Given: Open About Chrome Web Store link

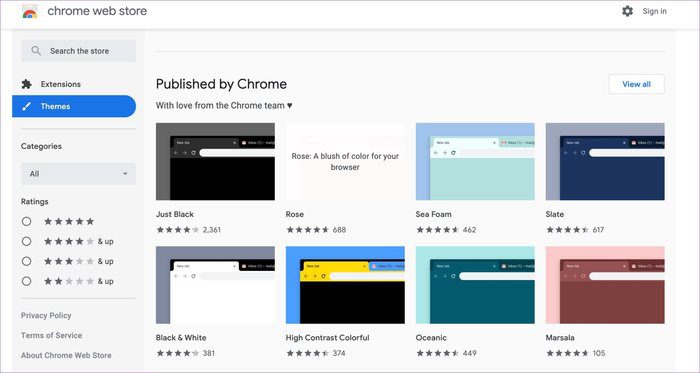Looking at the screenshot, I should tap(66, 355).
